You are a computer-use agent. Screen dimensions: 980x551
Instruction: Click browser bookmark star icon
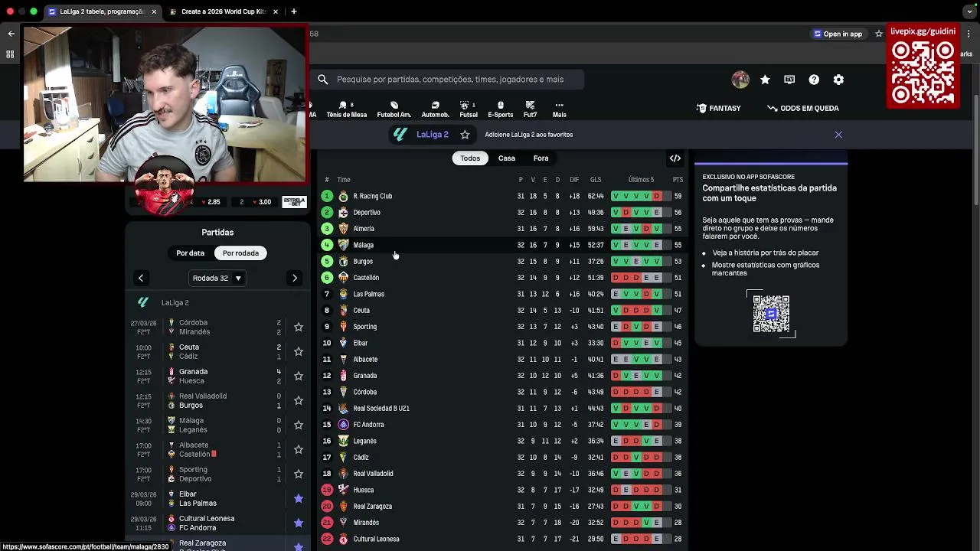(x=879, y=34)
